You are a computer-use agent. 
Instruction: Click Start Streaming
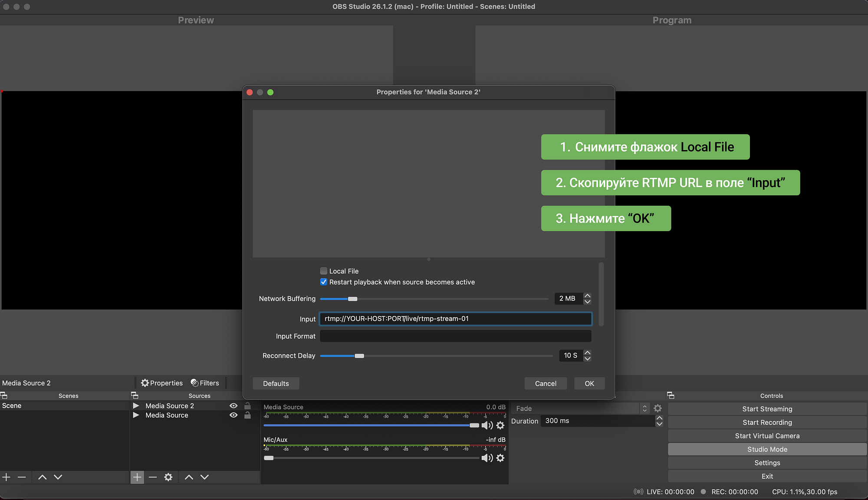(767, 409)
